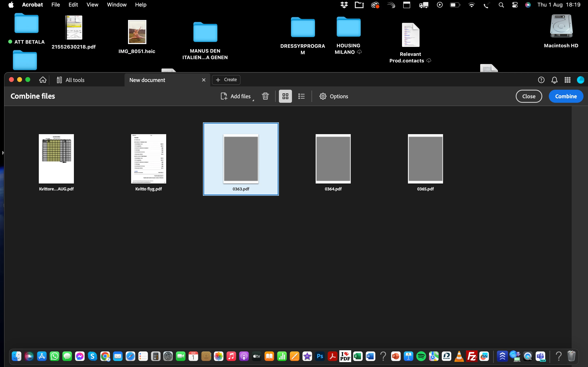This screenshot has height=367, width=588.
Task: Open macOS Control Center in menu bar
Action: pos(515,5)
